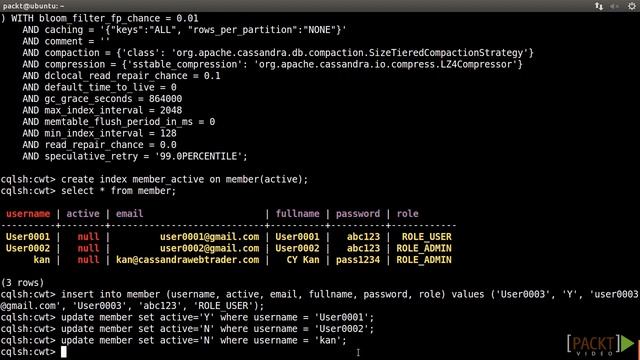Click the sound volume icon in top bar
640x360 pixels.
pyautogui.click(x=615, y=6)
